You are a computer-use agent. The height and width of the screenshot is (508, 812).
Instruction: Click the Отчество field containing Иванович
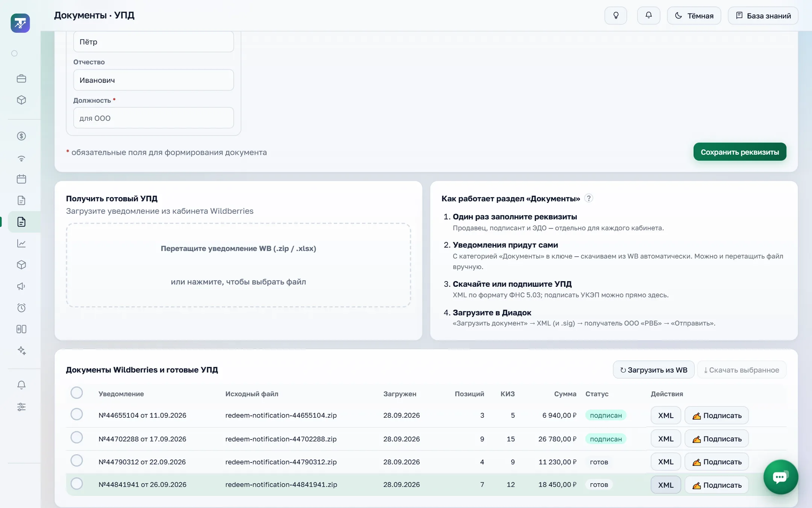coord(153,80)
